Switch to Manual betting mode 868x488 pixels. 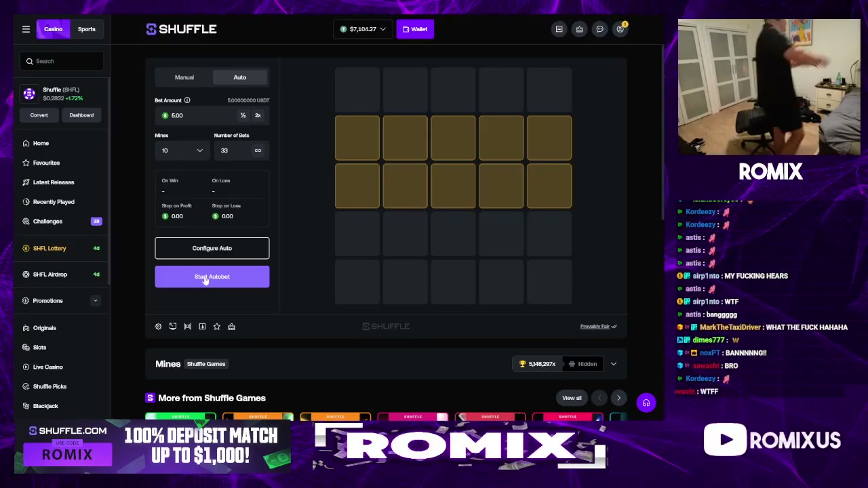click(184, 77)
